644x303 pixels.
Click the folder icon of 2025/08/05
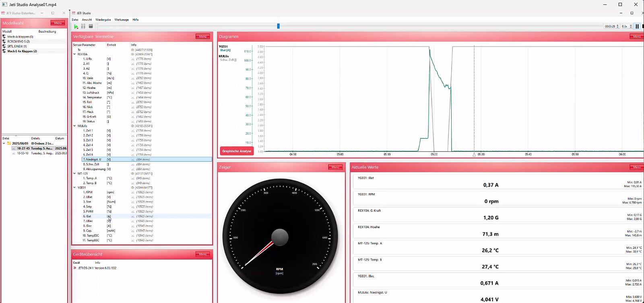pyautogui.click(x=9, y=143)
